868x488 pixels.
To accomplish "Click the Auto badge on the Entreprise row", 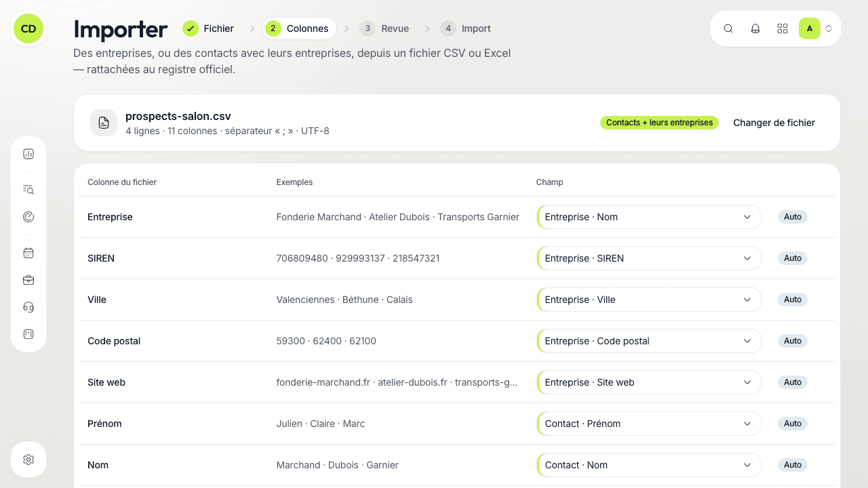I will point(793,217).
